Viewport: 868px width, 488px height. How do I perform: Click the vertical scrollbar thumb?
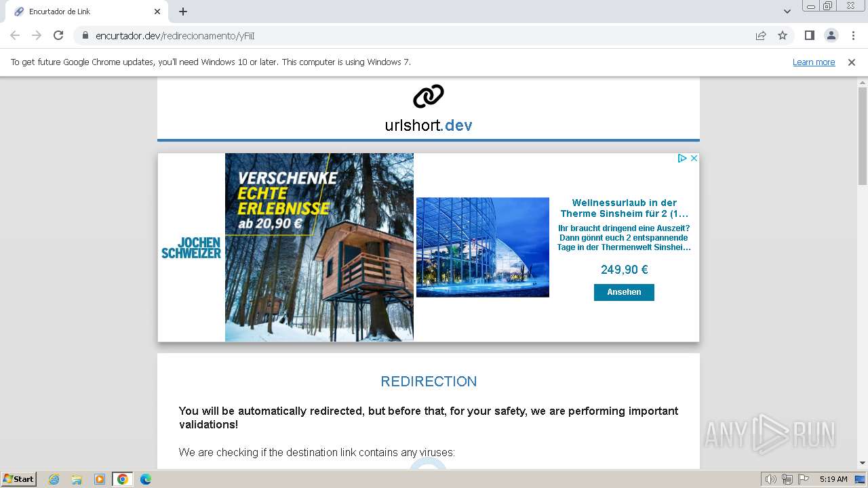click(x=863, y=136)
